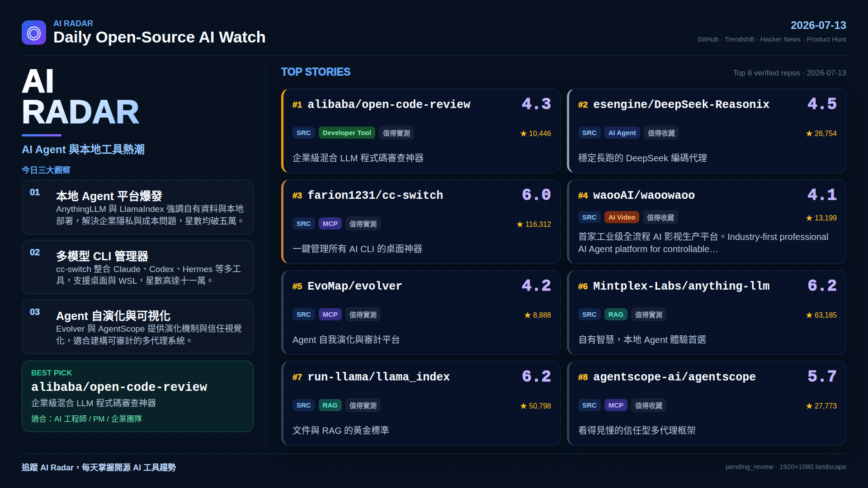
Task: Open the waooAI/waoowaoo repo
Action: pyautogui.click(x=644, y=195)
